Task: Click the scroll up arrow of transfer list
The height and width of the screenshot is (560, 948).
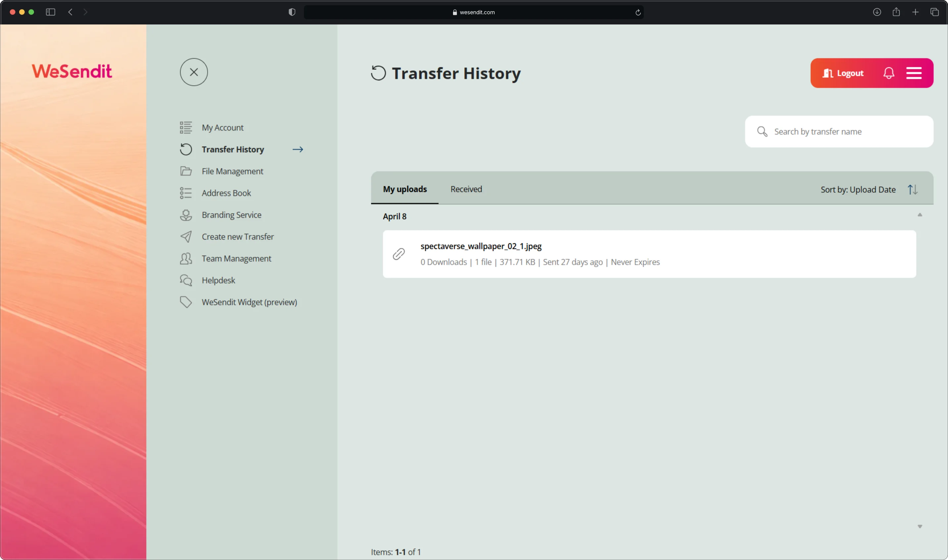Action: (920, 215)
